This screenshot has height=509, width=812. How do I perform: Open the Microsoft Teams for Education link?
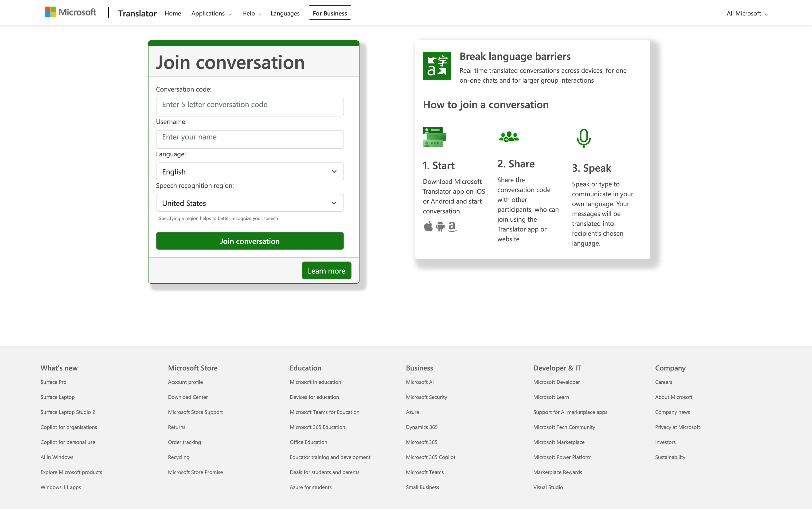324,412
